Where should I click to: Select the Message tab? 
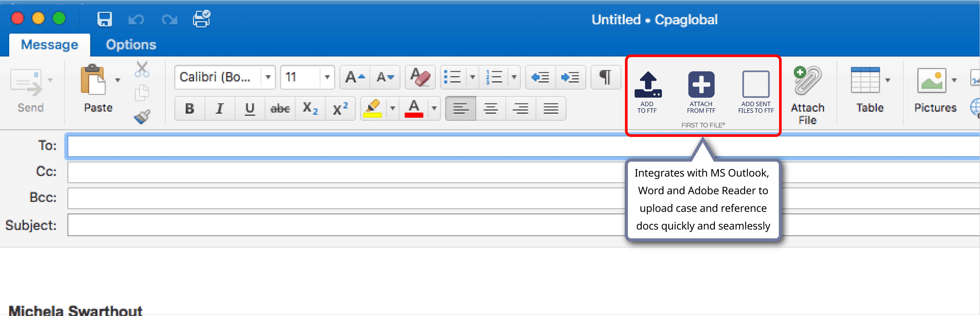50,45
